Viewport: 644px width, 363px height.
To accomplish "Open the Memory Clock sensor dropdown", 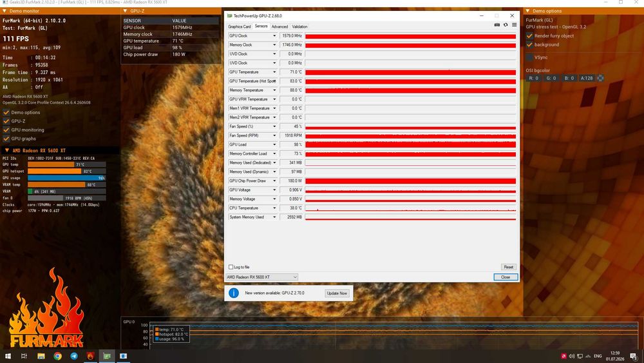I will pos(274,44).
